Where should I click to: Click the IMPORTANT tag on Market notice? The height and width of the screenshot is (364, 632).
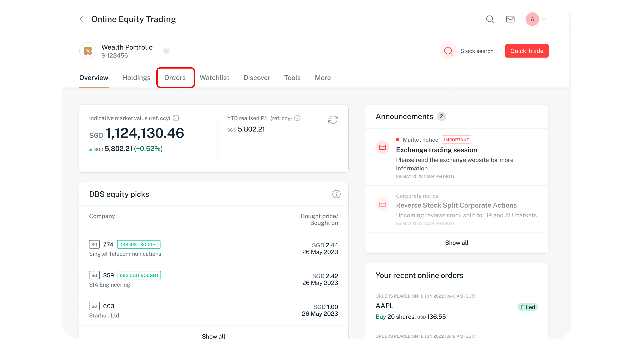pos(456,140)
